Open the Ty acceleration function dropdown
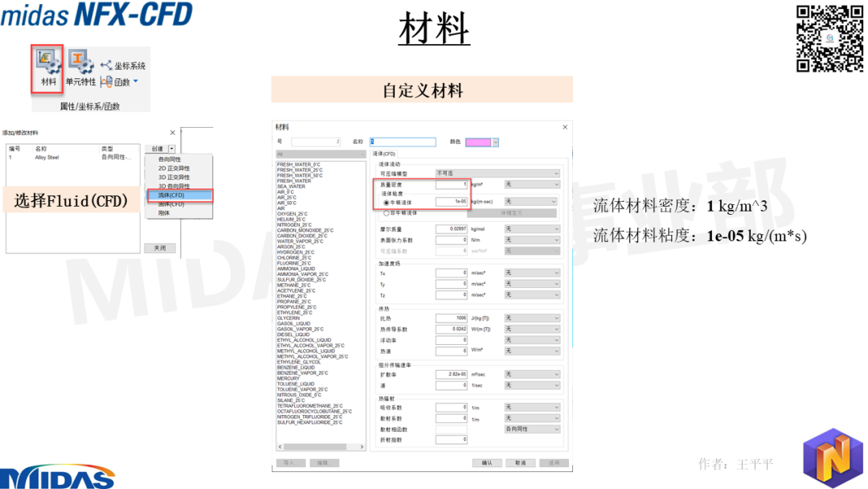 point(532,284)
